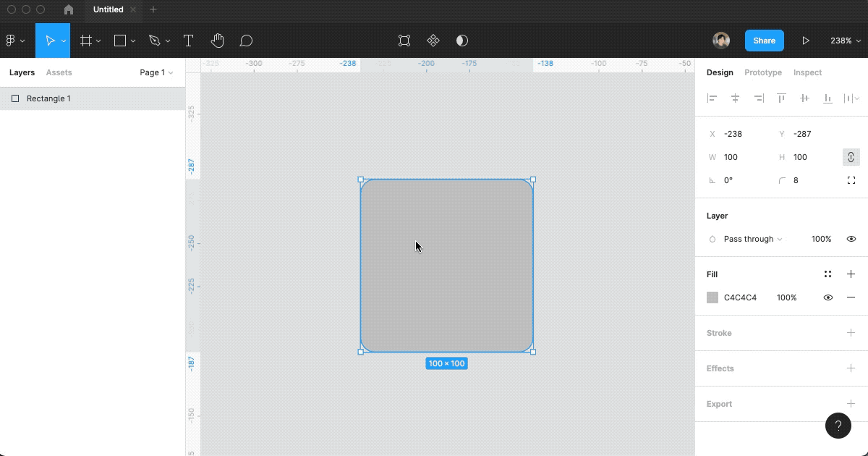Switch to the Prototype tab
This screenshot has width=868, height=456.
click(763, 72)
